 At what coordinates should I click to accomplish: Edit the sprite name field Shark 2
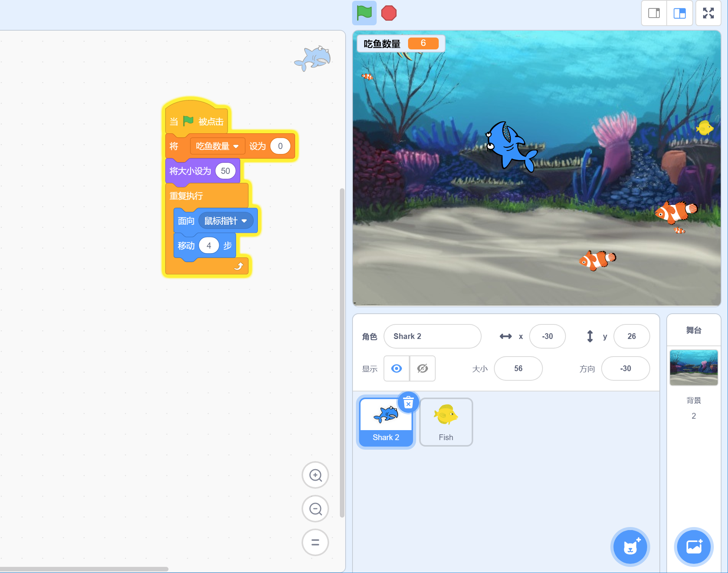[x=432, y=336]
